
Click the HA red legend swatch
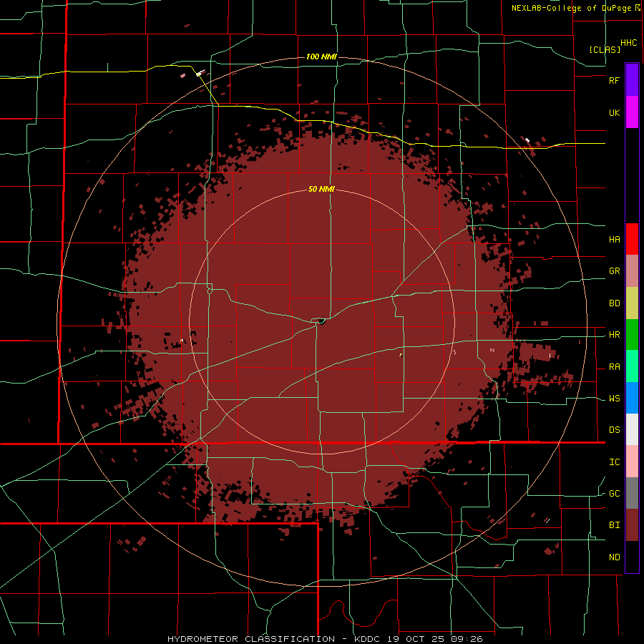coord(632,239)
